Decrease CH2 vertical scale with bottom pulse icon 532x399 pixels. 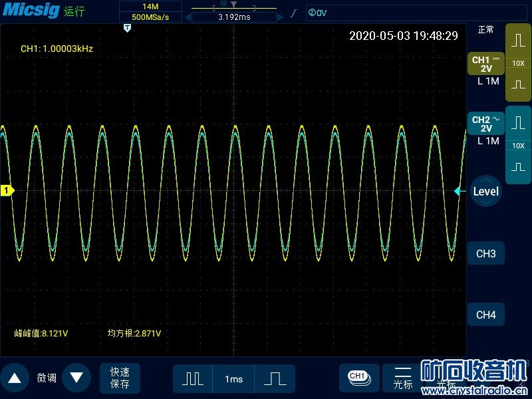(518, 168)
